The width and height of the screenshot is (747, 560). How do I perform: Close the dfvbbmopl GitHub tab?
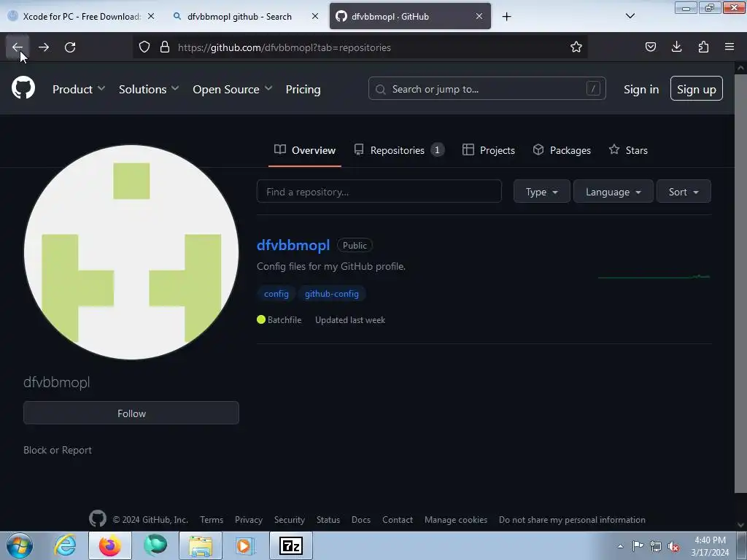479,16
